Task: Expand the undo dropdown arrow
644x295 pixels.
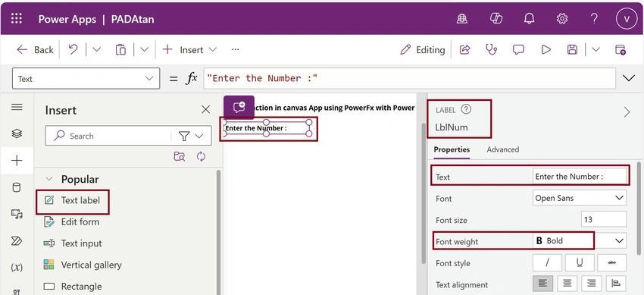Action: (96, 50)
